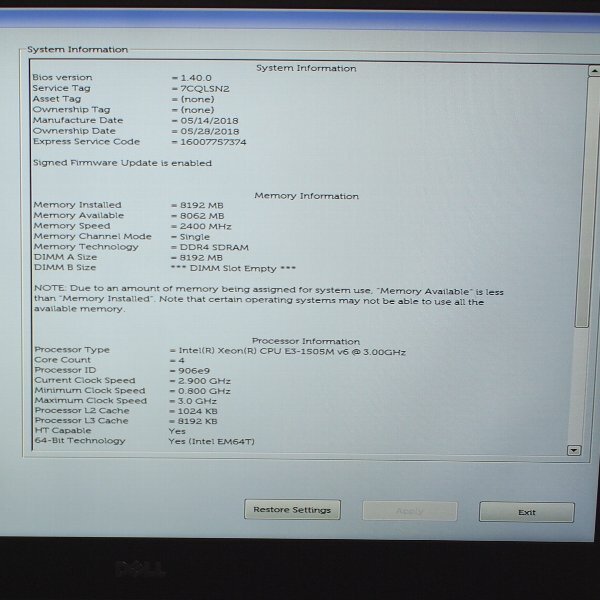Select Memory Channel Mode value Single

(194, 237)
